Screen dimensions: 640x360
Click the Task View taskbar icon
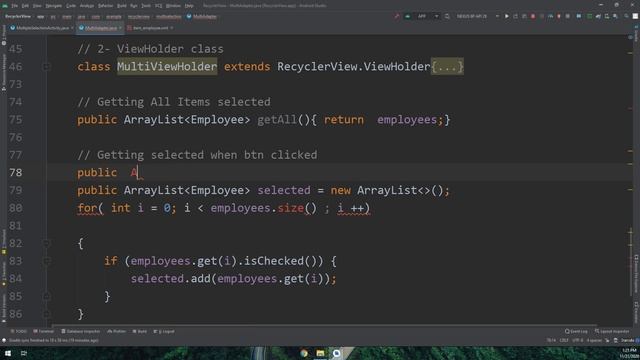coord(24,353)
